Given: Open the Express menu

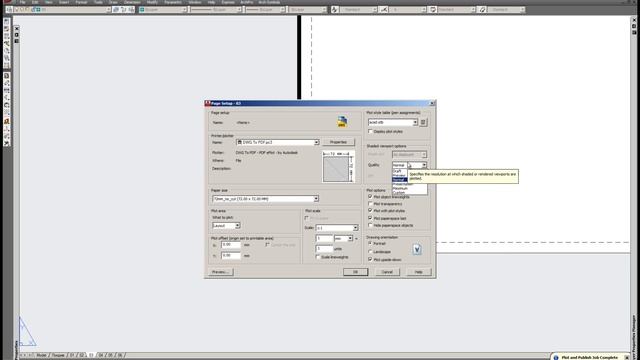Looking at the screenshot, I should coord(228,2).
